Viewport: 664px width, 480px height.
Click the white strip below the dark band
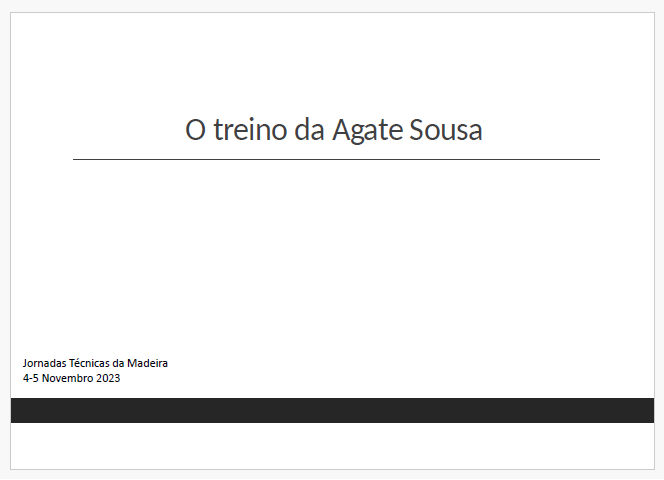pos(332,445)
